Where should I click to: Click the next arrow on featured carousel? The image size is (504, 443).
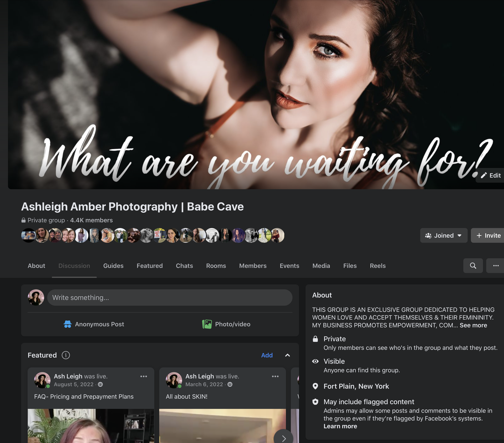[283, 438]
